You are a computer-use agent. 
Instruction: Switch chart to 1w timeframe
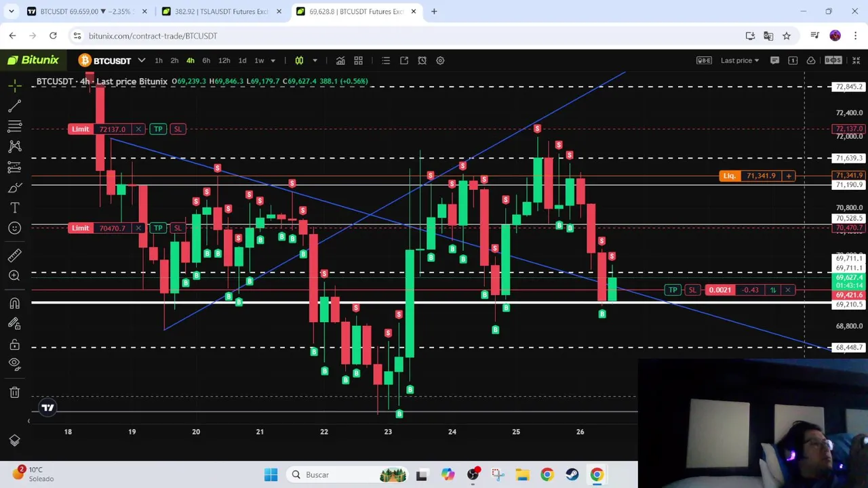(259, 60)
